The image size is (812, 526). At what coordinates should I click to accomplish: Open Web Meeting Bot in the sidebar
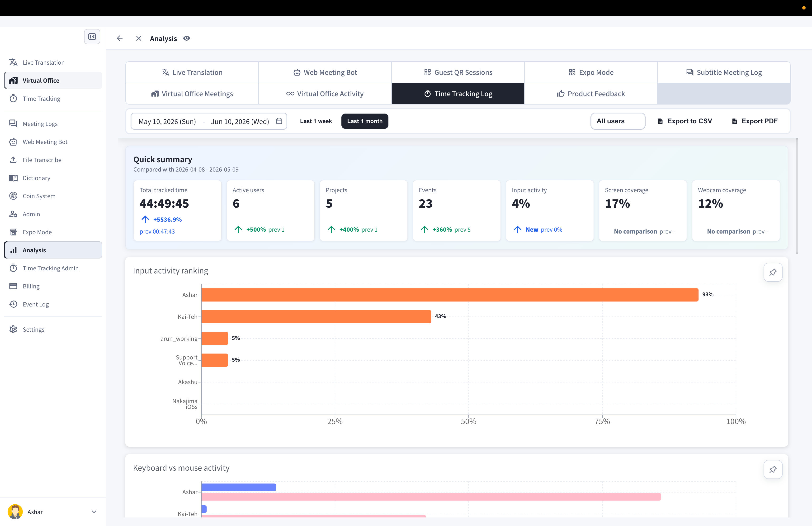(53, 142)
